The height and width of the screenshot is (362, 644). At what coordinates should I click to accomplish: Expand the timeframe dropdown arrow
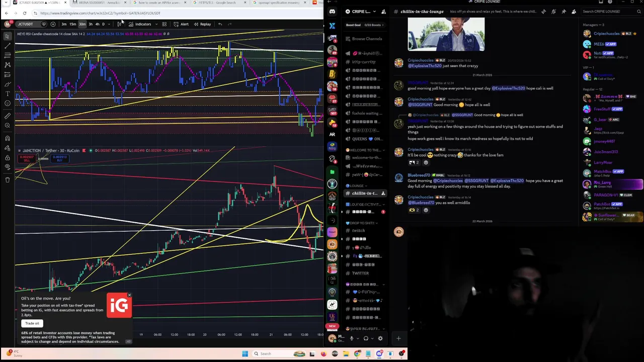[x=109, y=24]
